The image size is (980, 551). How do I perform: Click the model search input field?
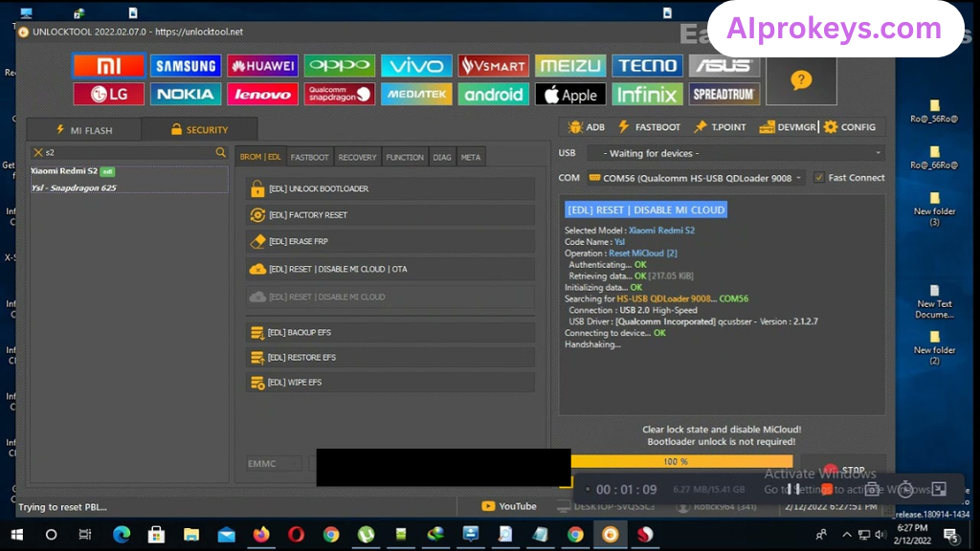coord(129,152)
